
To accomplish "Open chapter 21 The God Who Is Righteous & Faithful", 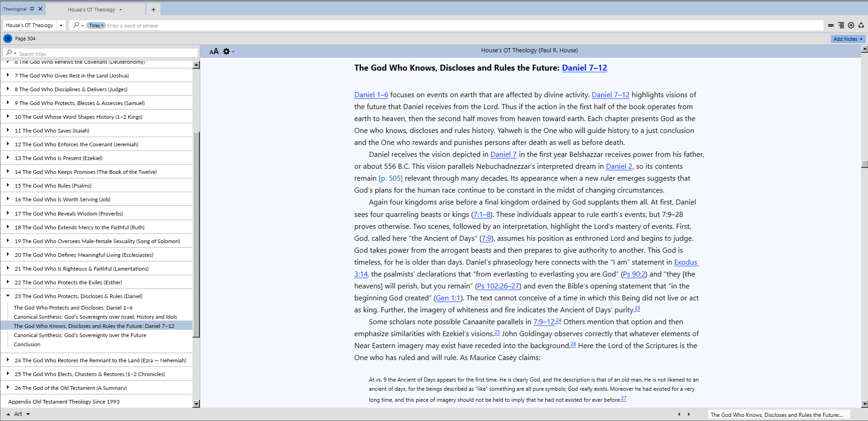I will [x=82, y=269].
